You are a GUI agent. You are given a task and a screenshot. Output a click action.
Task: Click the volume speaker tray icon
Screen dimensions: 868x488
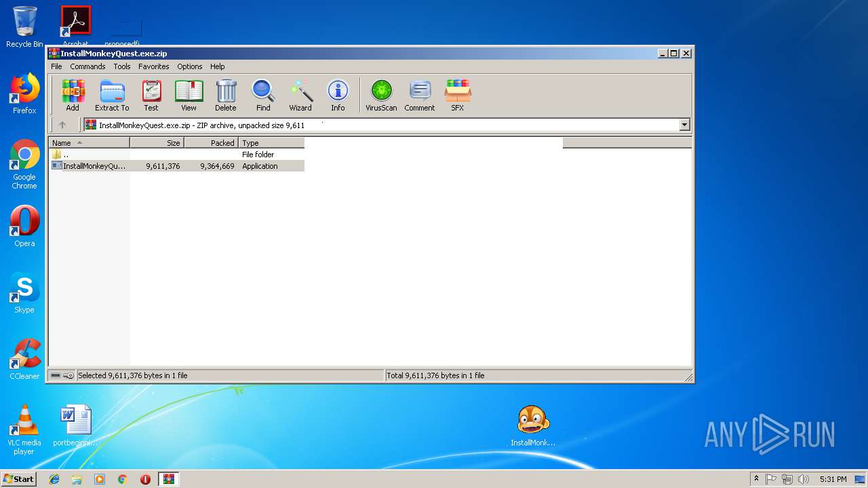pos(804,479)
